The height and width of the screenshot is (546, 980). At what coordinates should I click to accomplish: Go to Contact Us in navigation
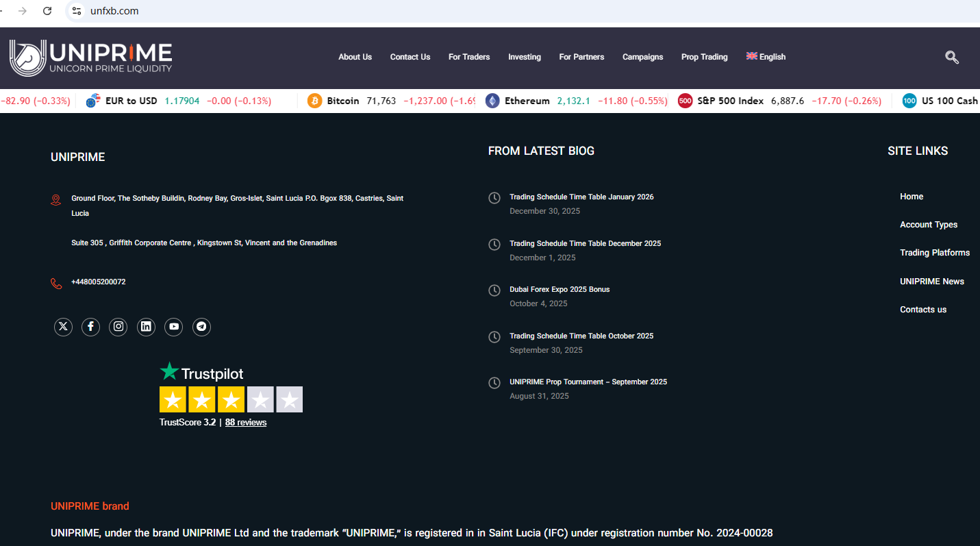click(410, 57)
